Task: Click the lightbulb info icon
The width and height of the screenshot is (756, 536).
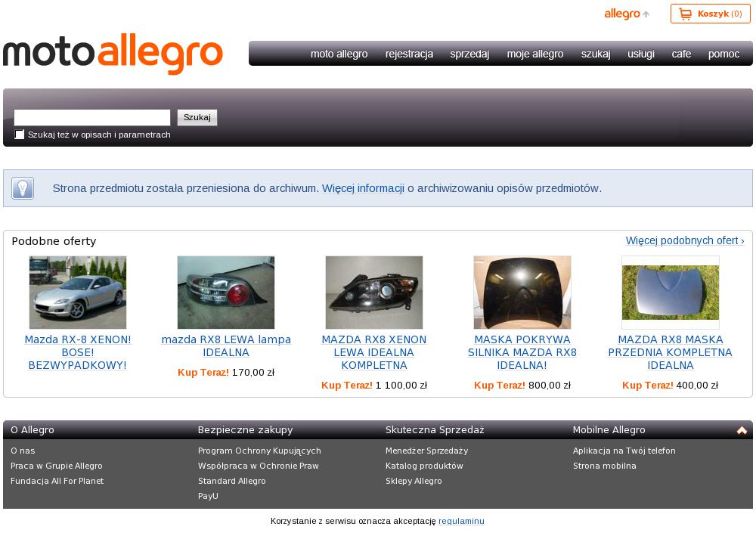Action: [x=23, y=188]
